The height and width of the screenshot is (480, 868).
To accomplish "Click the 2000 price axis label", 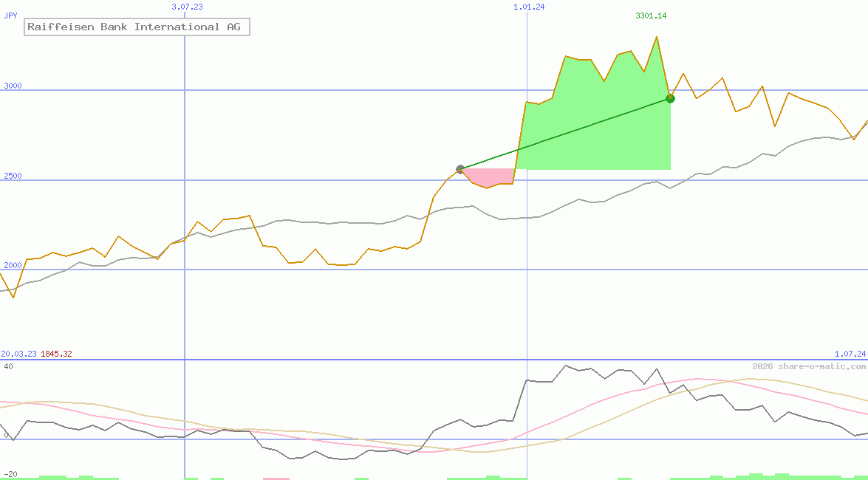I will tap(13, 265).
